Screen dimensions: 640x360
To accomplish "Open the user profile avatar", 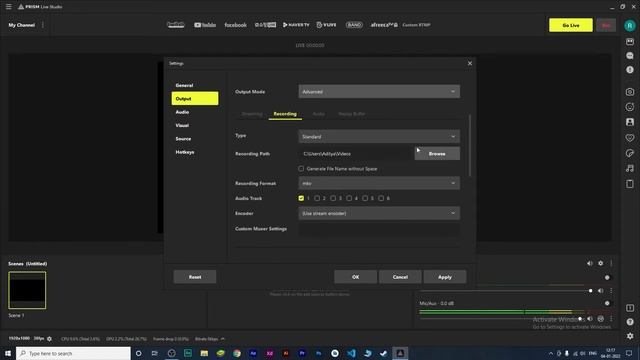I will [x=630, y=25].
